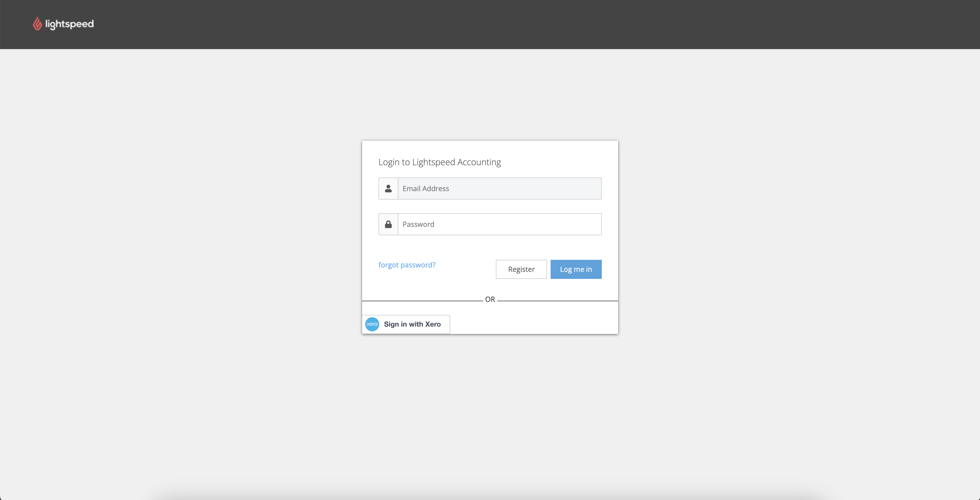Select the person icon beside Email Address
The image size is (980, 500).
click(388, 188)
